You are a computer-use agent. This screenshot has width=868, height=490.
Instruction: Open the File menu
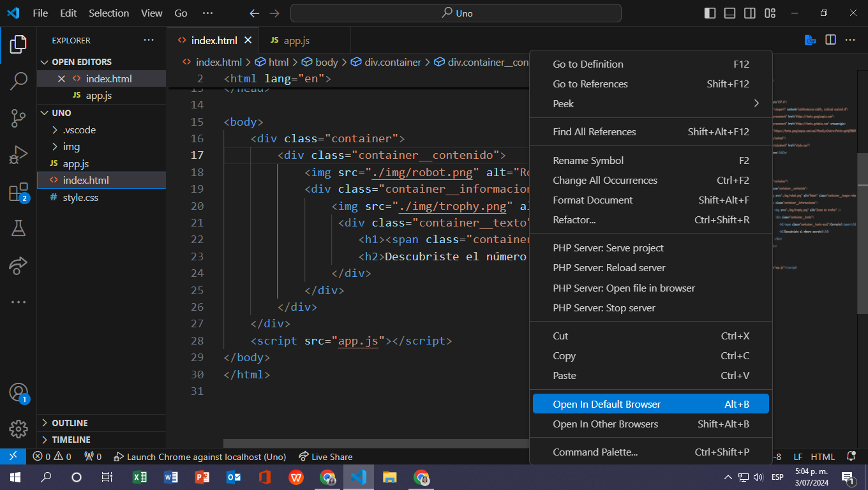click(40, 13)
